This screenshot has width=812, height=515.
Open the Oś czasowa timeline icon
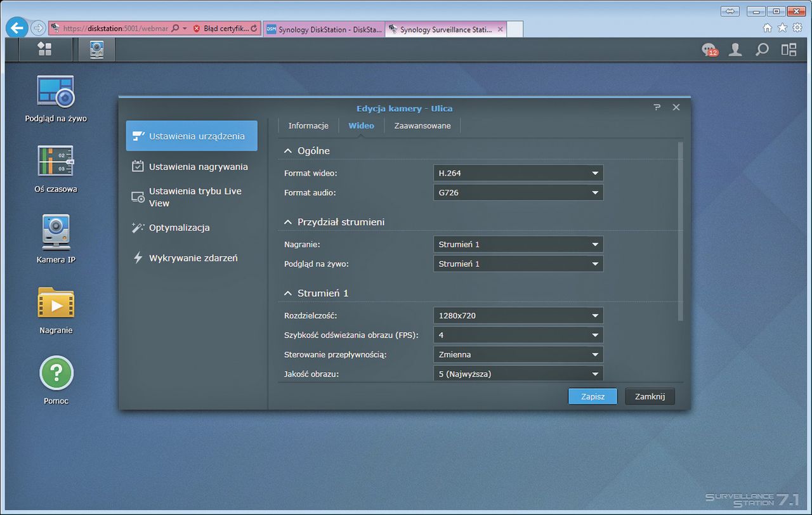(x=56, y=169)
